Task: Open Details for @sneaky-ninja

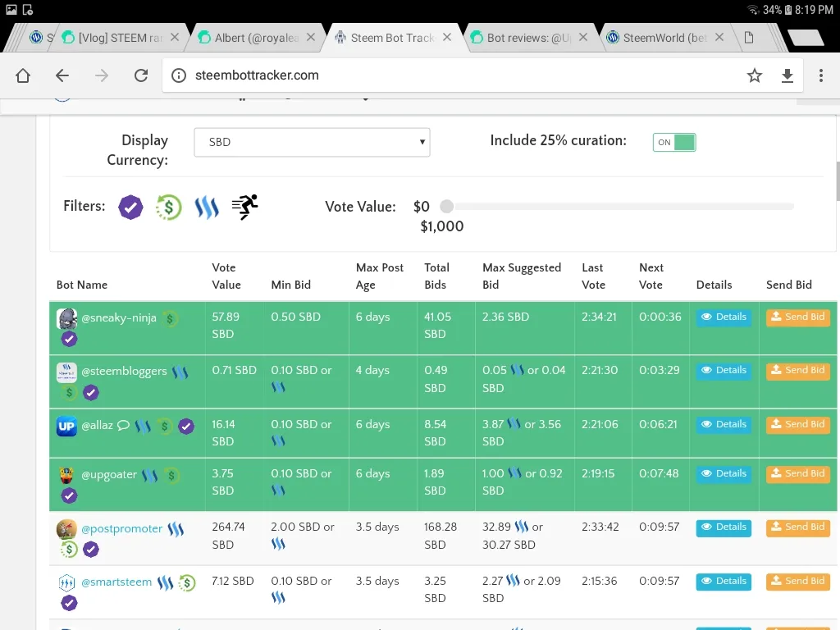Action: point(724,317)
